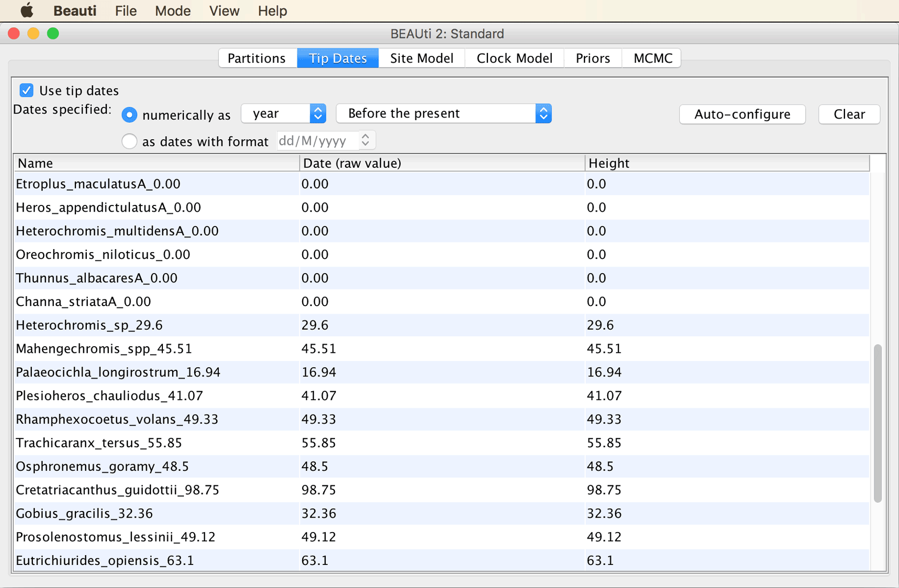
Task: Select row Etroplus_maculatusA_0.00
Action: (442, 184)
